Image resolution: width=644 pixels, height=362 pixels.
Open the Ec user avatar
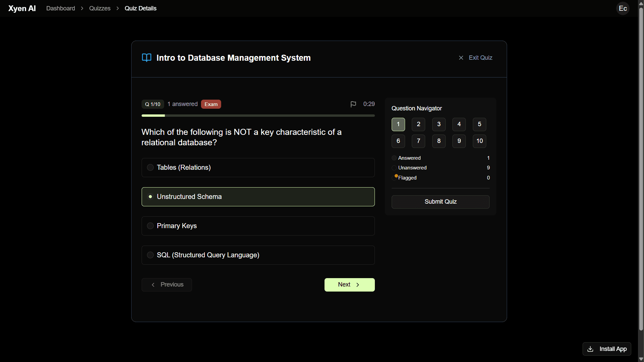(623, 8)
